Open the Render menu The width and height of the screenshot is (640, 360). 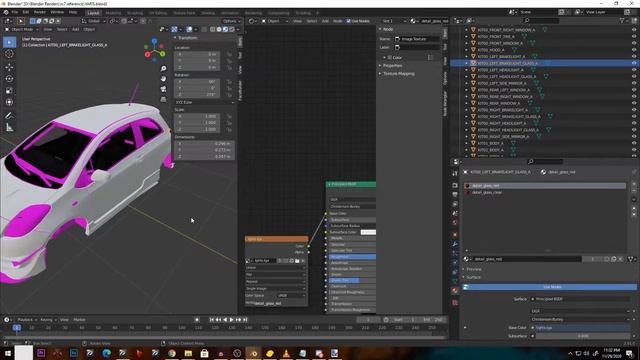(40, 12)
